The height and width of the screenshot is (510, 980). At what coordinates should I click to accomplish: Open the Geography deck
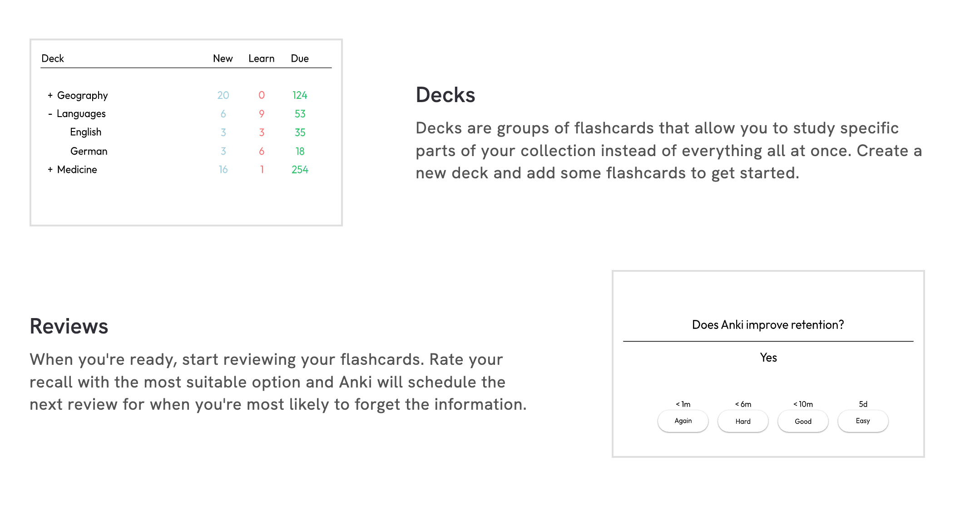pyautogui.click(x=82, y=95)
